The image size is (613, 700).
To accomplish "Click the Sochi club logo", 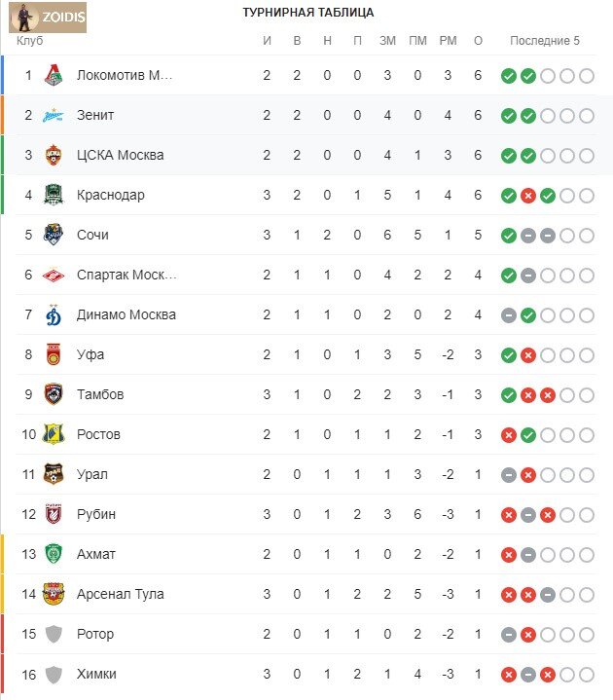I will click(54, 235).
